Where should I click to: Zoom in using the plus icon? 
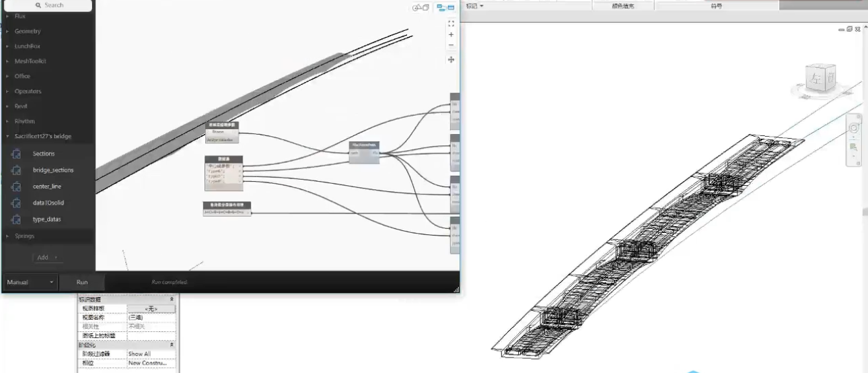(451, 34)
